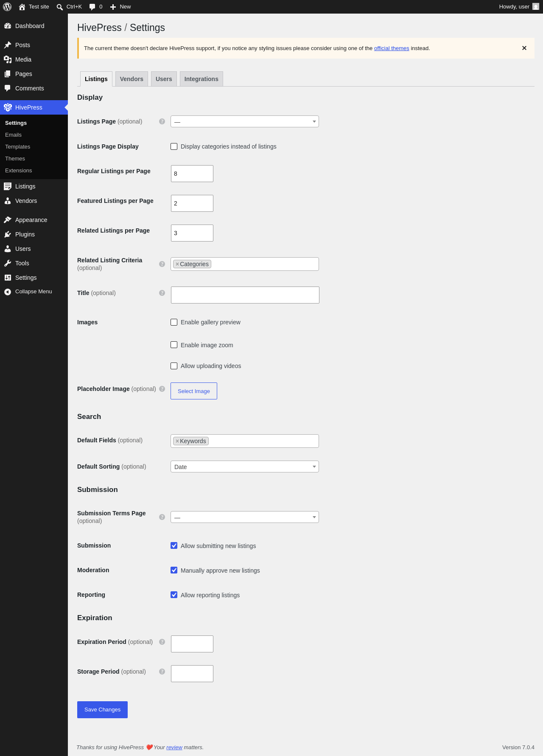
Task: Click the Settings sliders icon in sidebar
Action: (x=8, y=278)
